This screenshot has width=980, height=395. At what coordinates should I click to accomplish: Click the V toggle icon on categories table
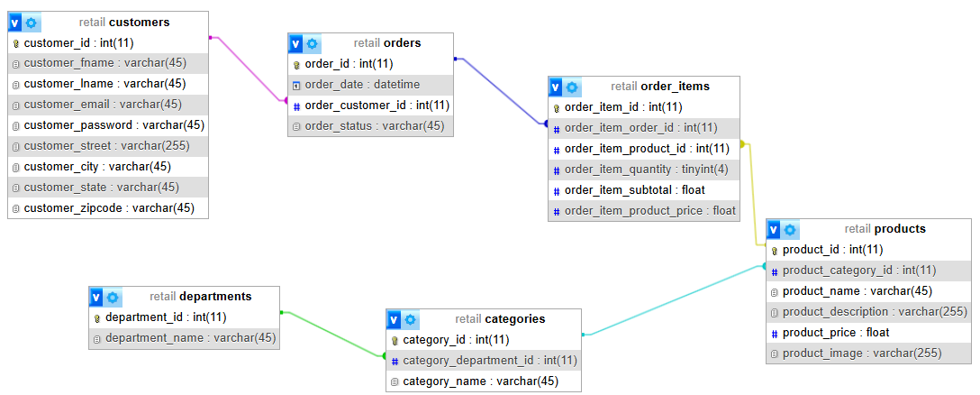click(x=394, y=319)
